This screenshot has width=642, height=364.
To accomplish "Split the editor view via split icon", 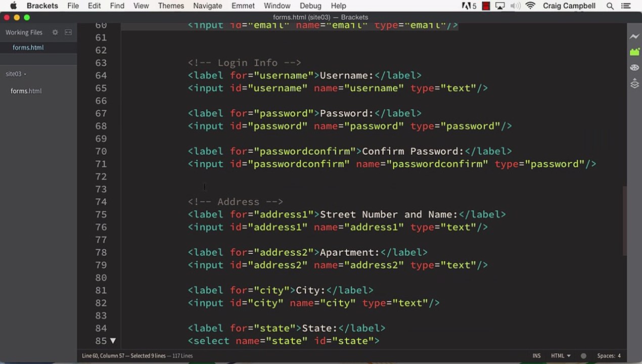I will click(68, 32).
